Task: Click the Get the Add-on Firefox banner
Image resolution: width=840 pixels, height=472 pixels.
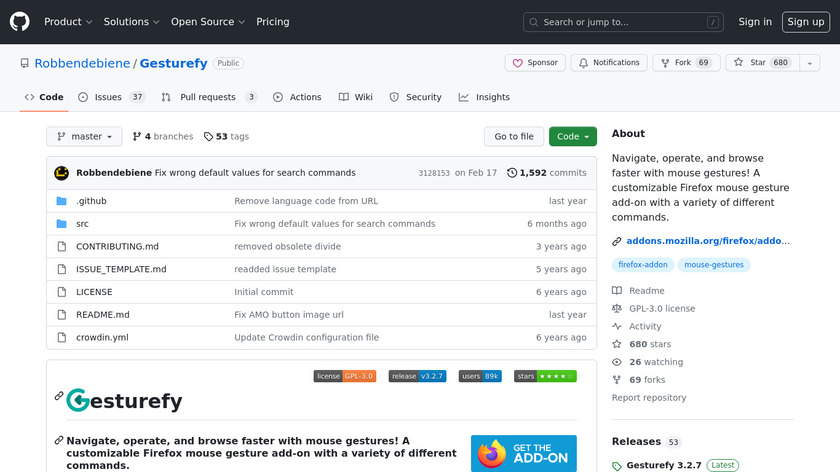Action: [x=524, y=454]
